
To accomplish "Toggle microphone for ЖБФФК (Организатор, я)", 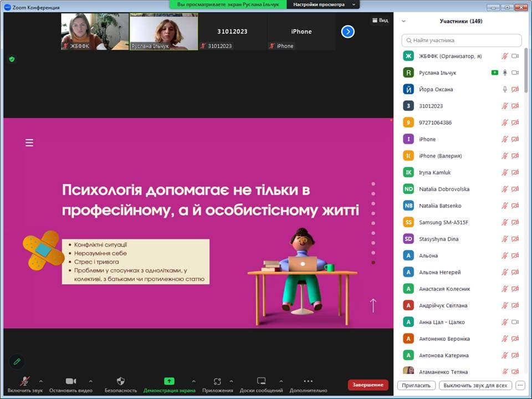I will 505,56.
